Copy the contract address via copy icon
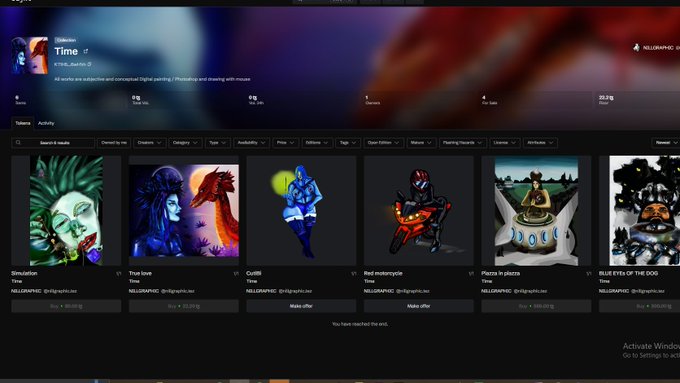The height and width of the screenshot is (383, 680). point(89,64)
